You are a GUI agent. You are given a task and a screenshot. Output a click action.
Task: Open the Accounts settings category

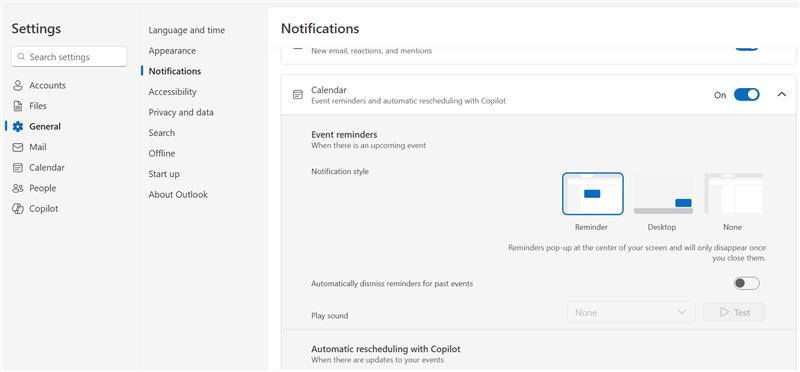47,86
